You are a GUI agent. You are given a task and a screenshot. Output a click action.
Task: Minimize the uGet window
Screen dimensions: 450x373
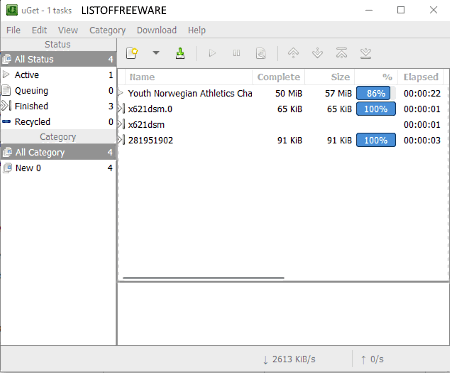pyautogui.click(x=369, y=10)
